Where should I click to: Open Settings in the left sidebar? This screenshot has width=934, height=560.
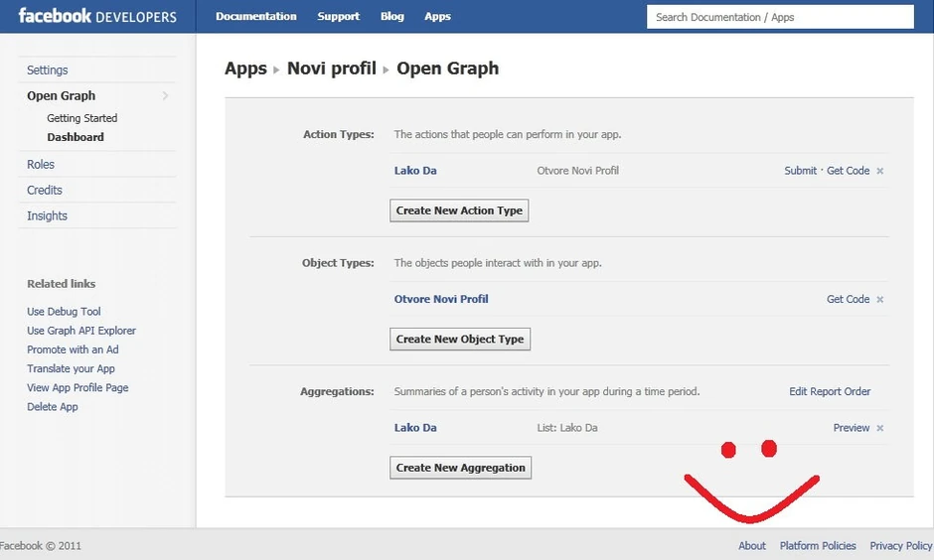48,70
